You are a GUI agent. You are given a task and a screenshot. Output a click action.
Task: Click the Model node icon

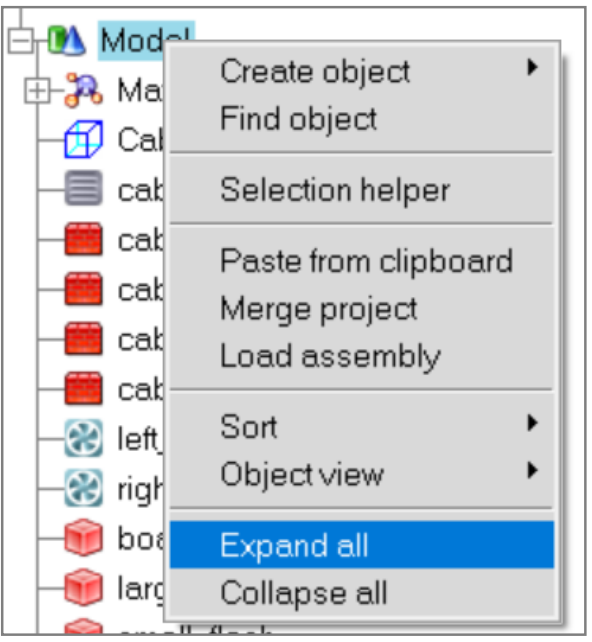(x=67, y=40)
